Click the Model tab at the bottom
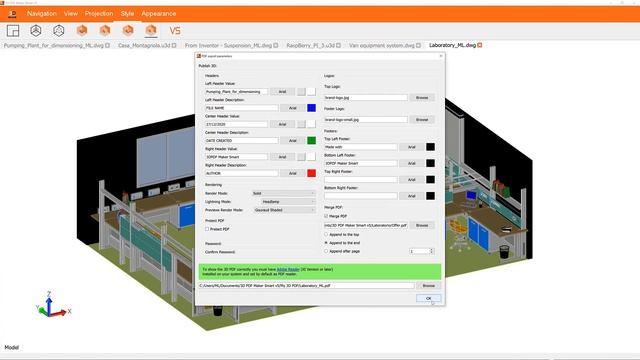 (11, 347)
